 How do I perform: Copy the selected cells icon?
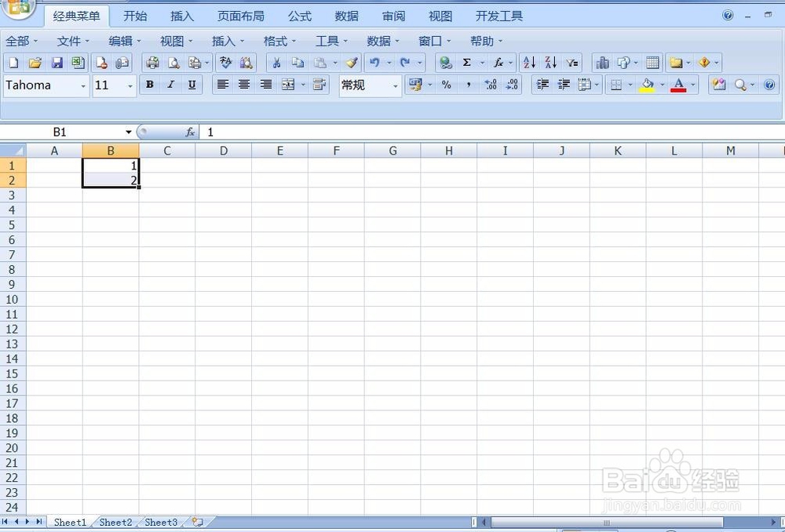pos(298,63)
